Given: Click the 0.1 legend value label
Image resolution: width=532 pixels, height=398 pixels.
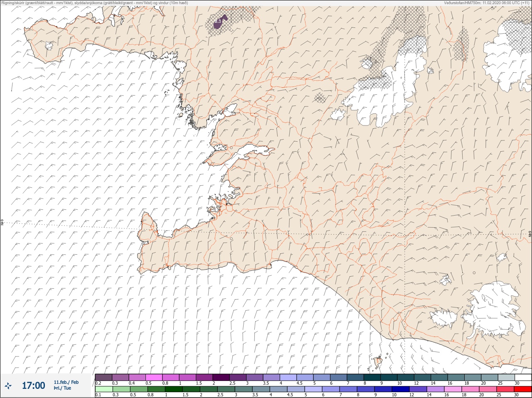Looking at the screenshot, I should (98, 395).
